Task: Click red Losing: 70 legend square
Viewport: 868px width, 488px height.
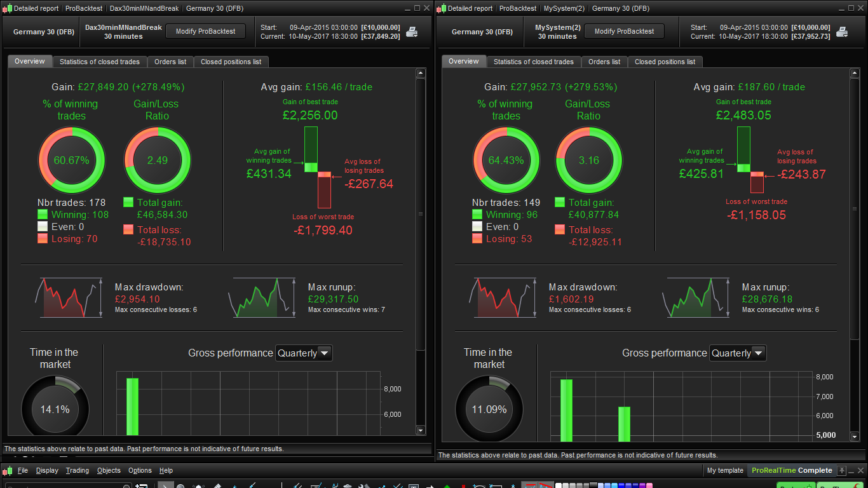Action: (x=43, y=239)
